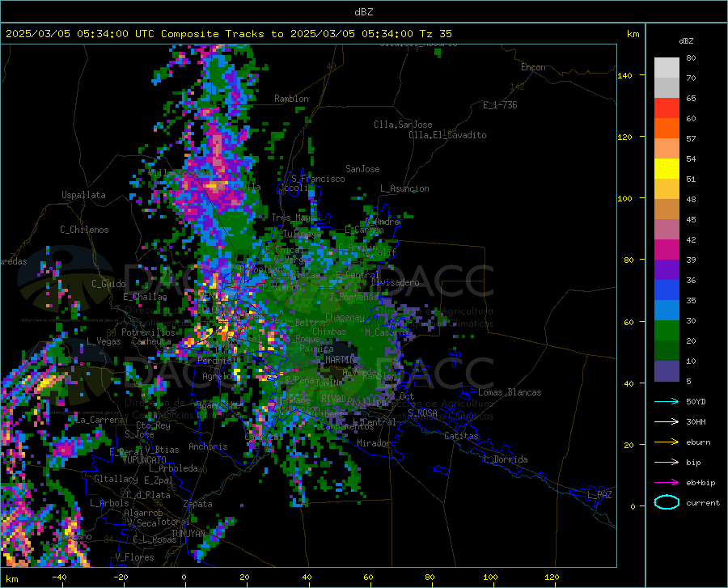This screenshot has height=588, width=728.
Task: Pick the bright yellow 51–54 dBZ swatch
Action: [x=667, y=169]
